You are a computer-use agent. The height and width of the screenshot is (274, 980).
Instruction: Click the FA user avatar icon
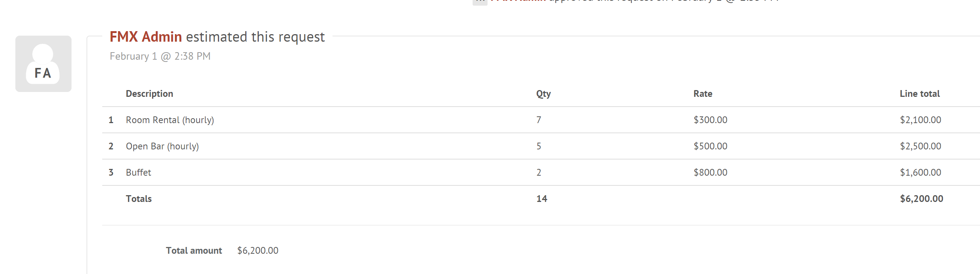(x=43, y=64)
